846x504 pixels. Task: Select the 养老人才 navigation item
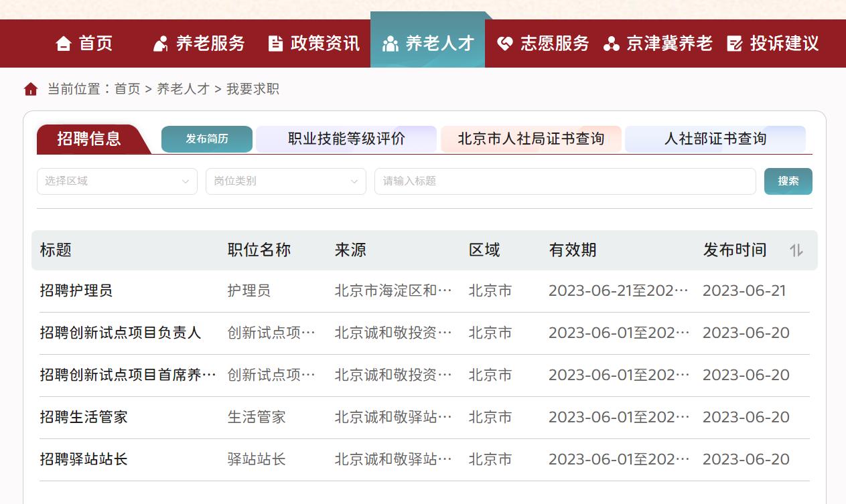coord(428,43)
